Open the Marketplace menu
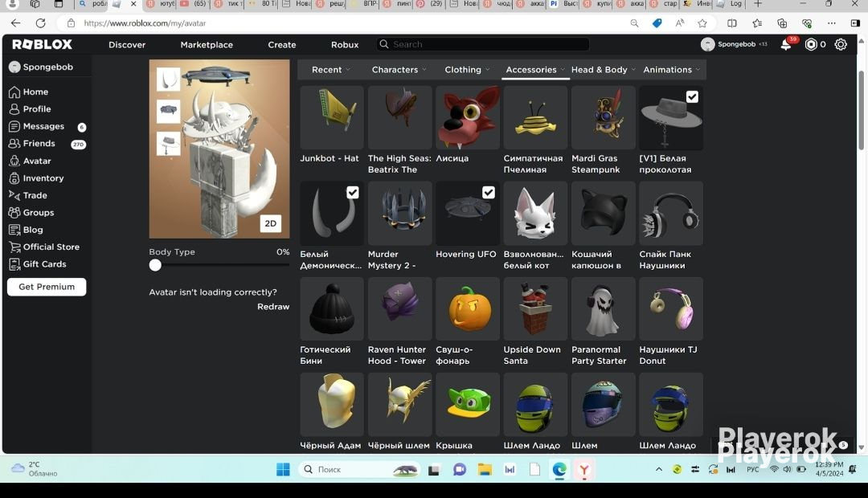The image size is (868, 498). click(x=207, y=45)
